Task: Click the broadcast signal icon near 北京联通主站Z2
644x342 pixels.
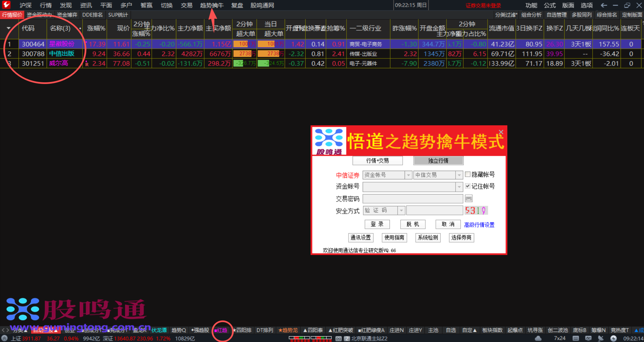Action: [339, 339]
